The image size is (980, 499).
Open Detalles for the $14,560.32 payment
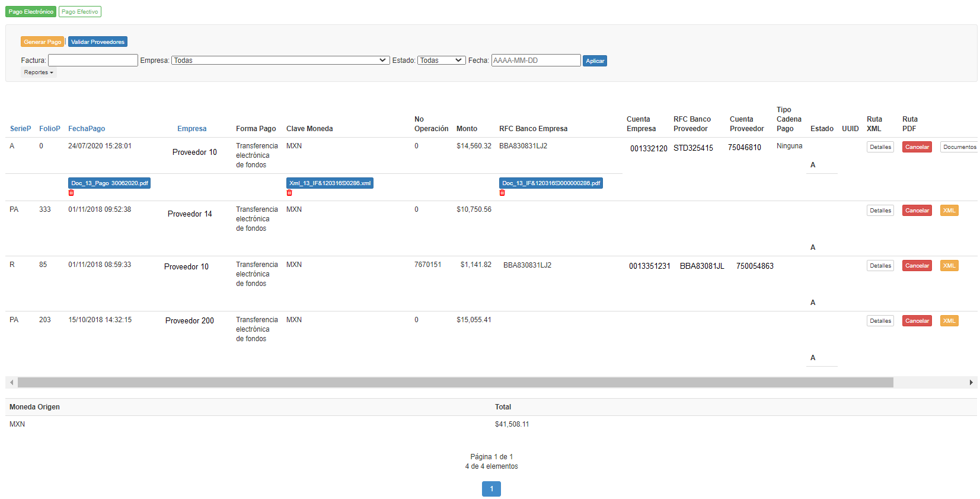880,147
